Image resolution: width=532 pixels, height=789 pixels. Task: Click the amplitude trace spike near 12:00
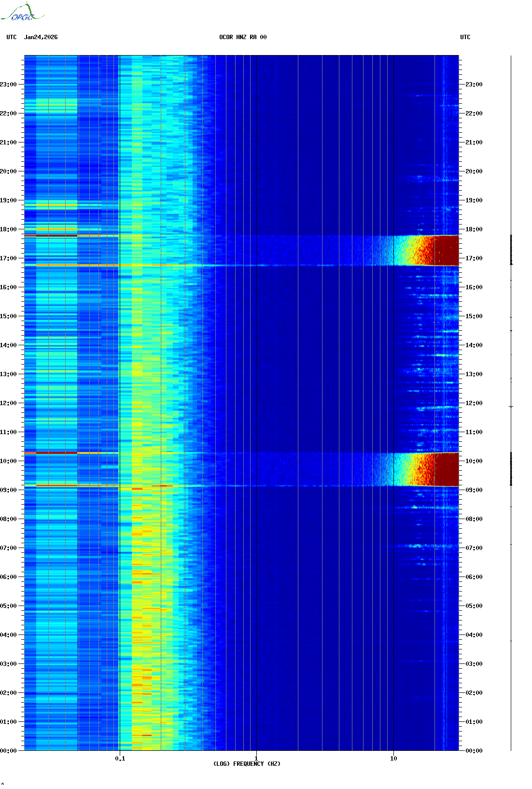tap(511, 407)
